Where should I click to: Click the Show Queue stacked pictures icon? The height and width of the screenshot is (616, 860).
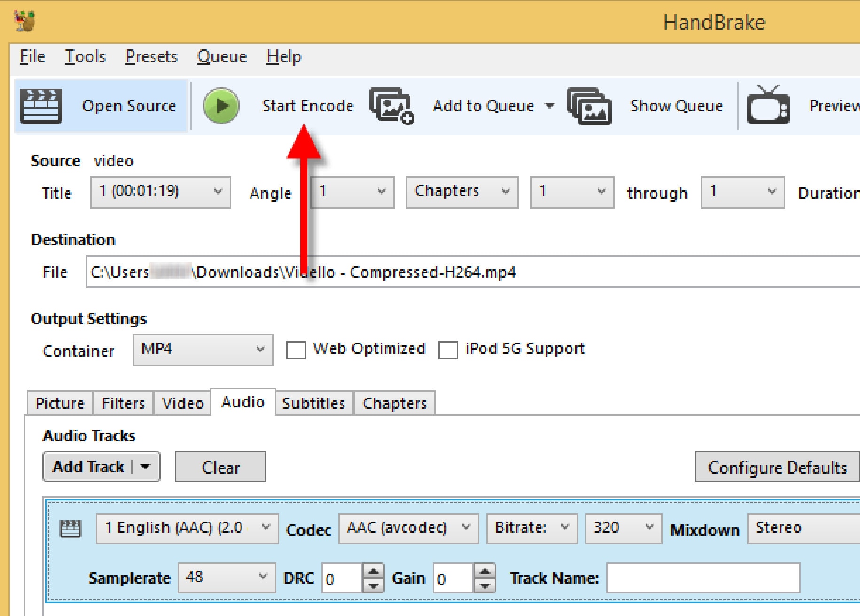click(x=589, y=106)
